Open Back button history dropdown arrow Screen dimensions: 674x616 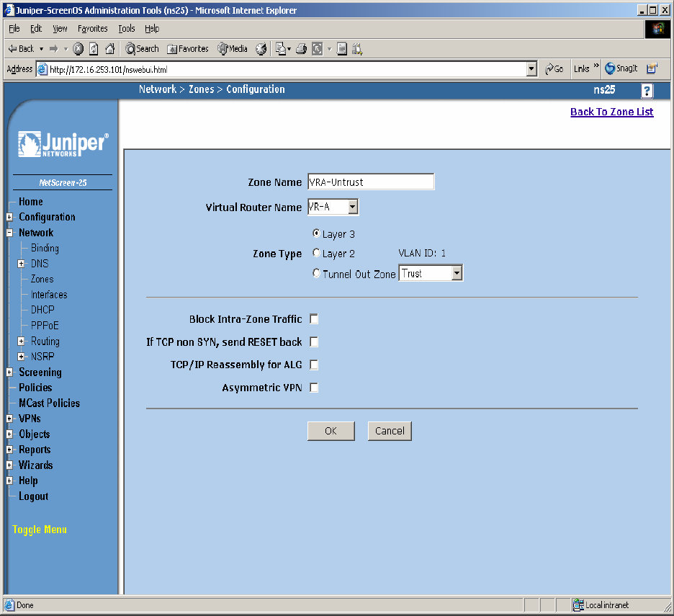point(42,49)
